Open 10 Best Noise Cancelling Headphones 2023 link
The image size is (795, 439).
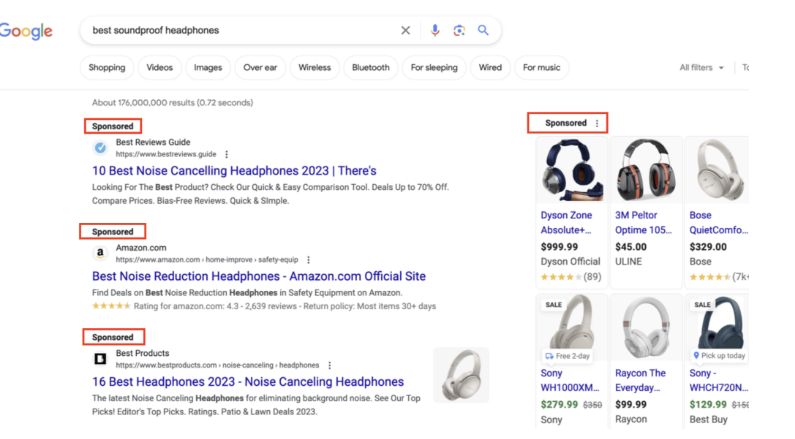click(234, 171)
